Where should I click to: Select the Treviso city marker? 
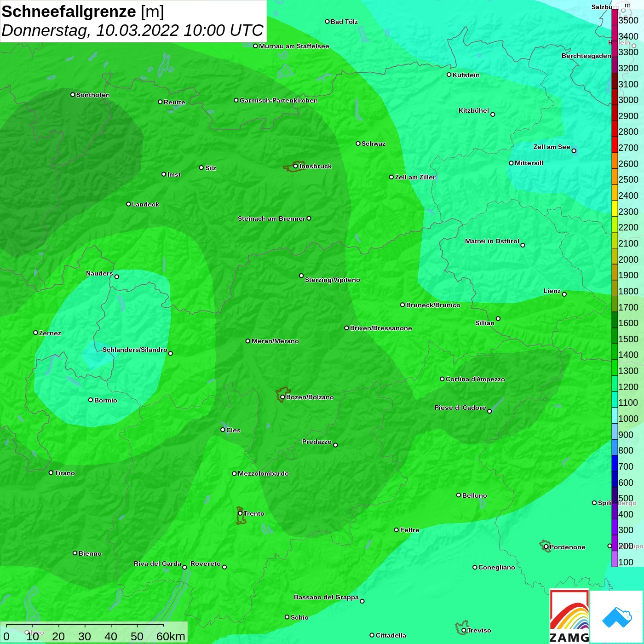tap(464, 630)
